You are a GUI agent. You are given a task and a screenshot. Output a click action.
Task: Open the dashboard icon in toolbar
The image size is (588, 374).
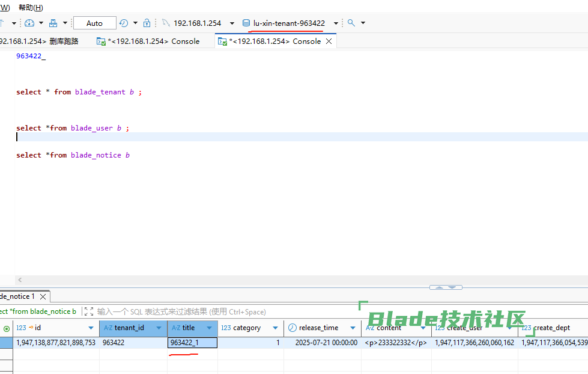click(x=29, y=23)
